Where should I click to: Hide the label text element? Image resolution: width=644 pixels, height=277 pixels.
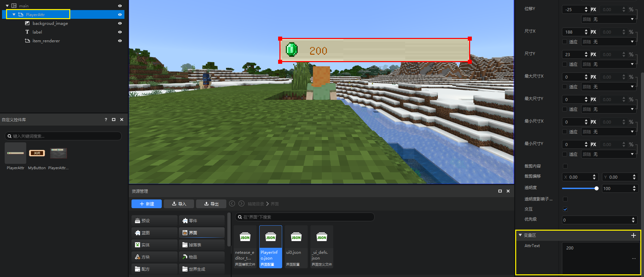[x=120, y=32]
